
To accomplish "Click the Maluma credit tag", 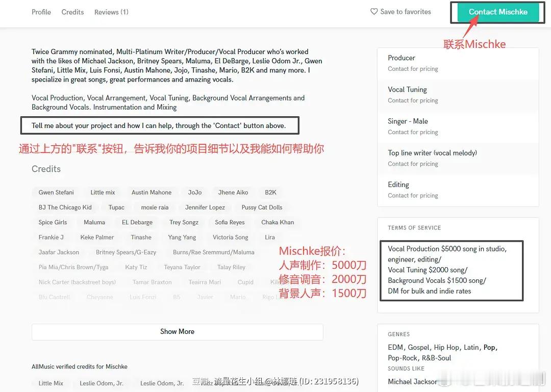I will (94, 222).
